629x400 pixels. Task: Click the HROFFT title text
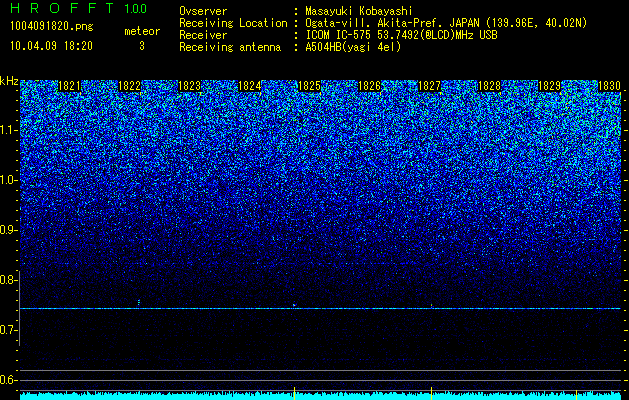[62, 8]
